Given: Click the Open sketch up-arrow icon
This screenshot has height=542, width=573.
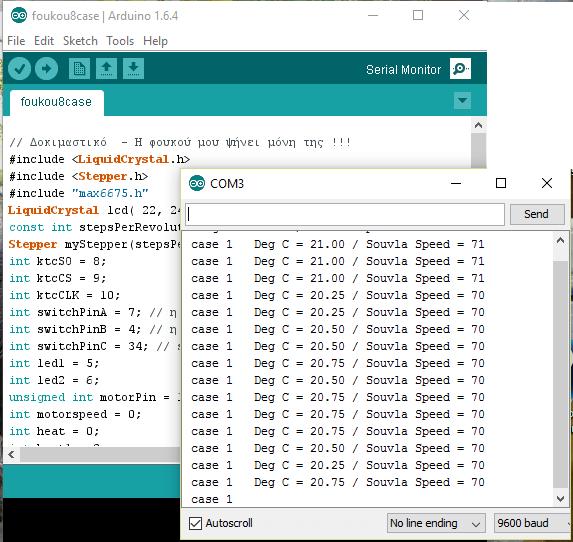Looking at the screenshot, I should (106, 68).
